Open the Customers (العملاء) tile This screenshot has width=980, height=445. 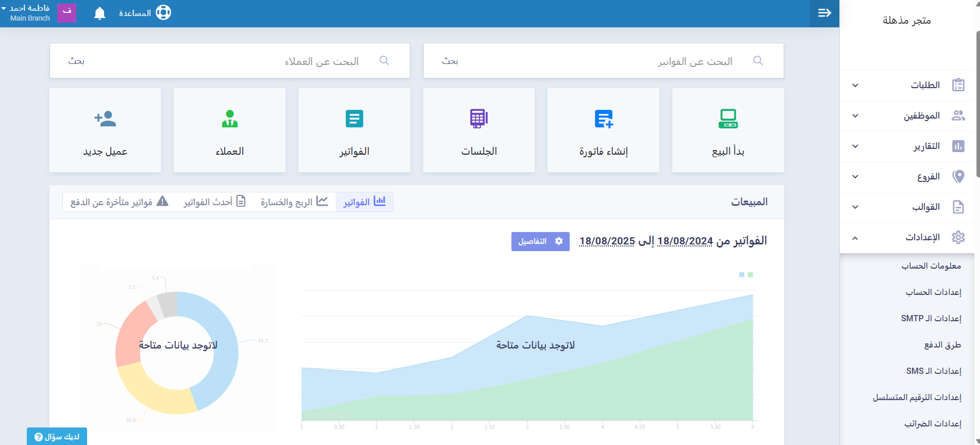tap(229, 130)
